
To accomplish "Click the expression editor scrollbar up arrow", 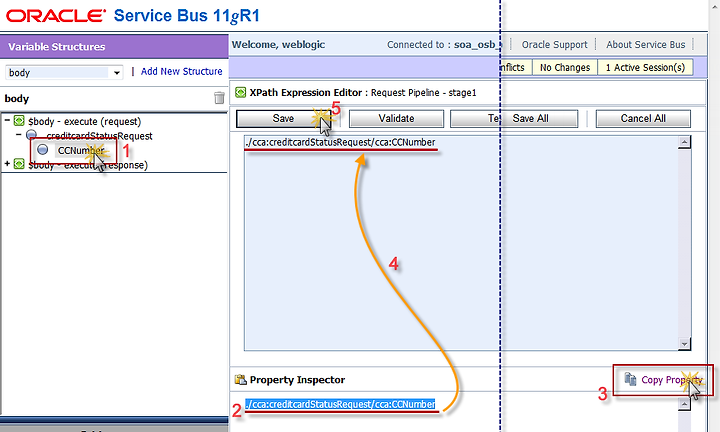I will click(x=684, y=142).
